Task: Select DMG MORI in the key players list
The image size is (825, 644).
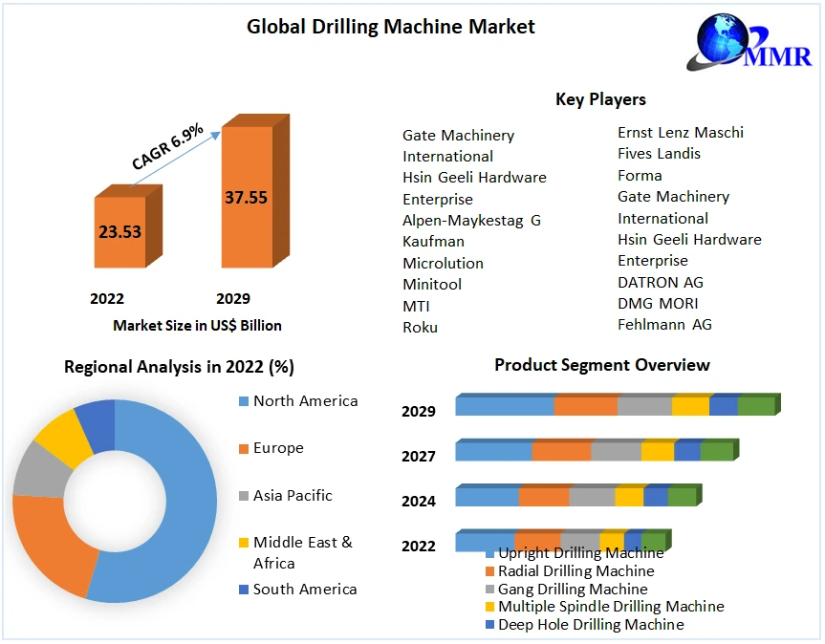Action: (x=658, y=304)
